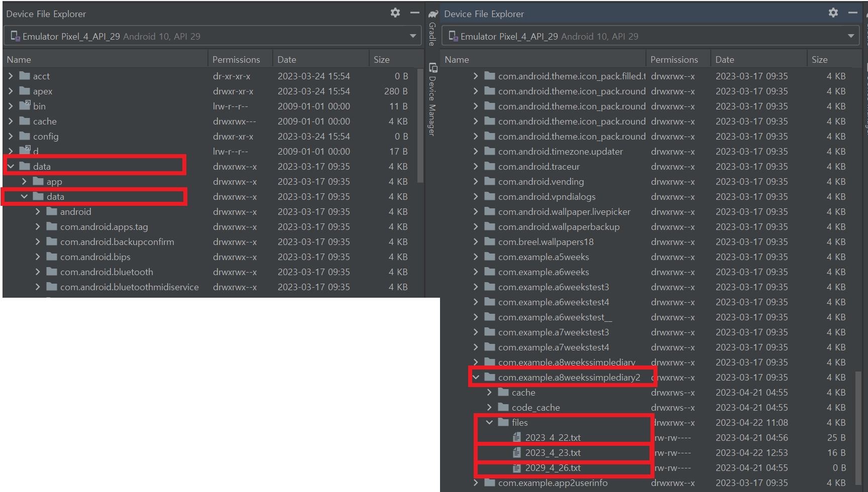Click the bin link folder icon
The height and width of the screenshot is (492, 868).
pyautogui.click(x=25, y=105)
